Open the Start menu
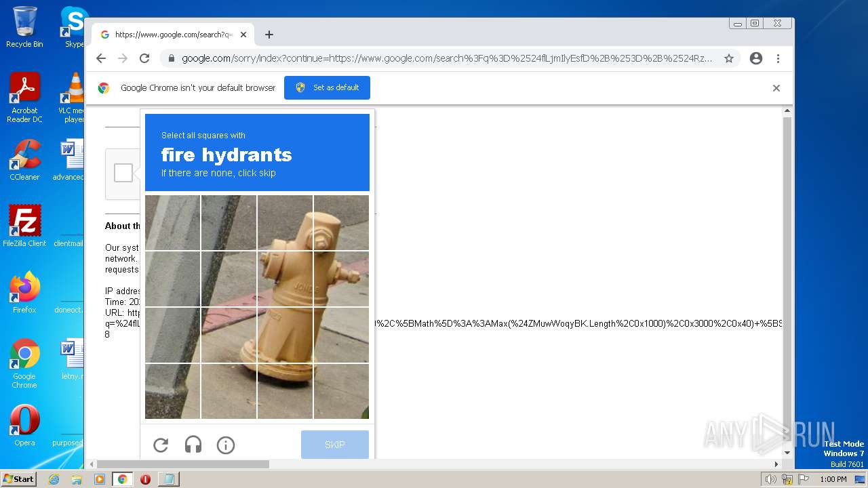This screenshot has height=488, width=868. coord(19,479)
